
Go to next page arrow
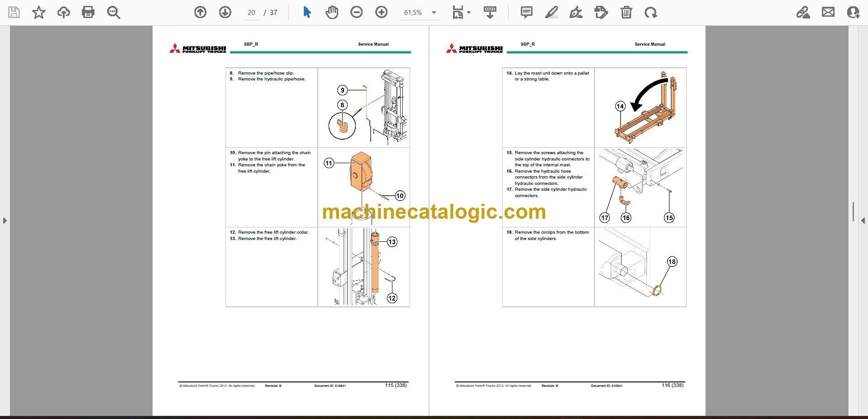pos(225,12)
